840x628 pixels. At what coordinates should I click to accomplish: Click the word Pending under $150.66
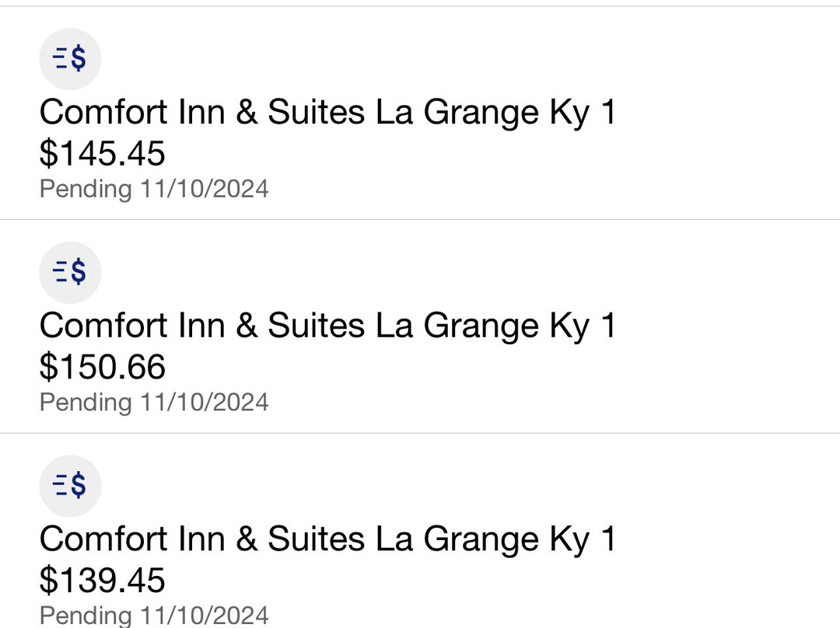tap(86, 403)
